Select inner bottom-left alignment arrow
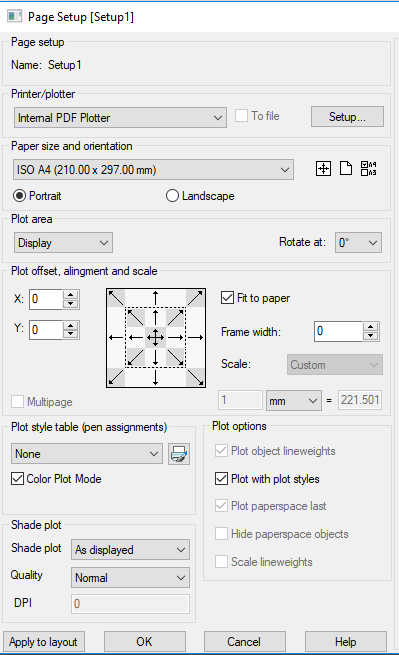Screen dimensions: 399x655 (135, 358)
